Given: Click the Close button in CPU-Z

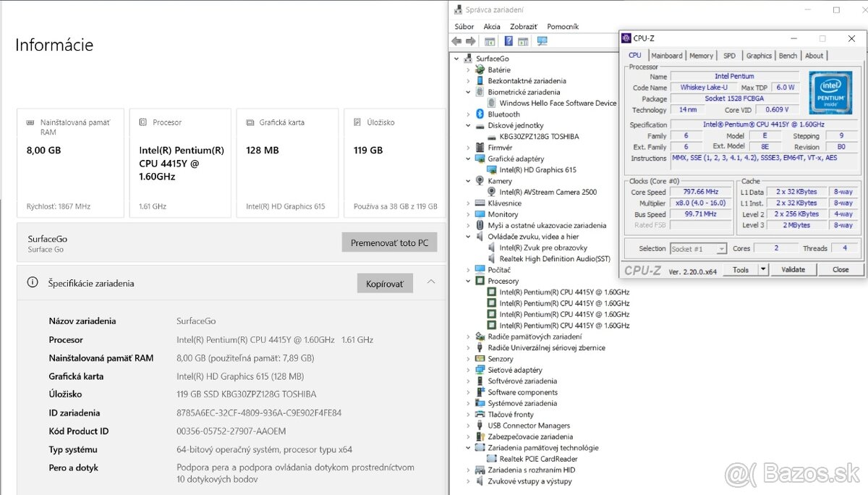Looking at the screenshot, I should [x=841, y=269].
